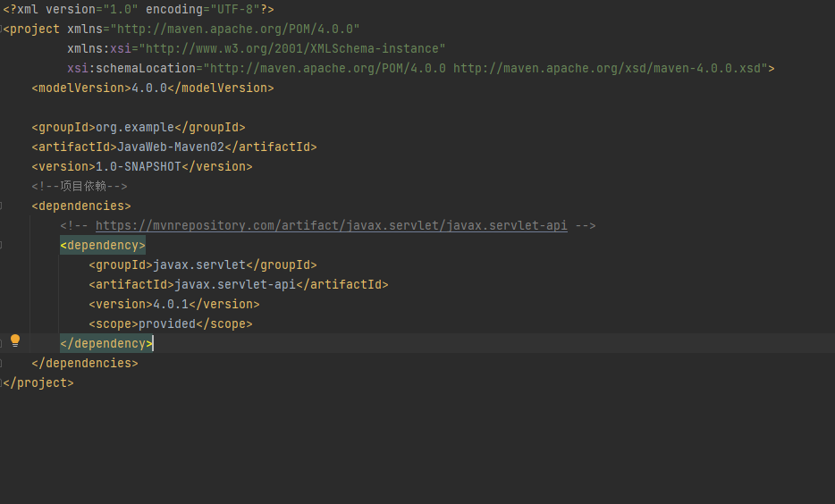This screenshot has width=835, height=504.
Task: Click the yellow intention lightbulb icon
Action: pos(14,340)
